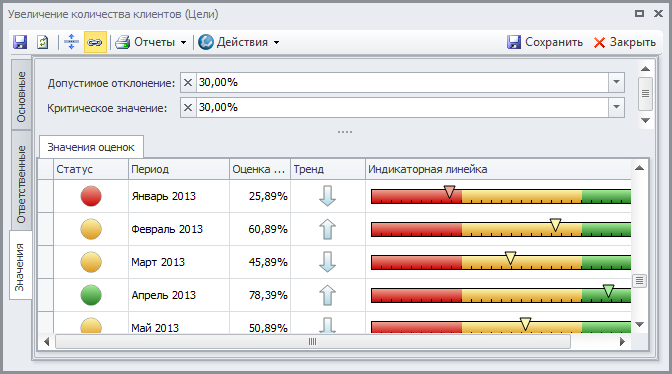Click the 78,39% score value

point(268,295)
